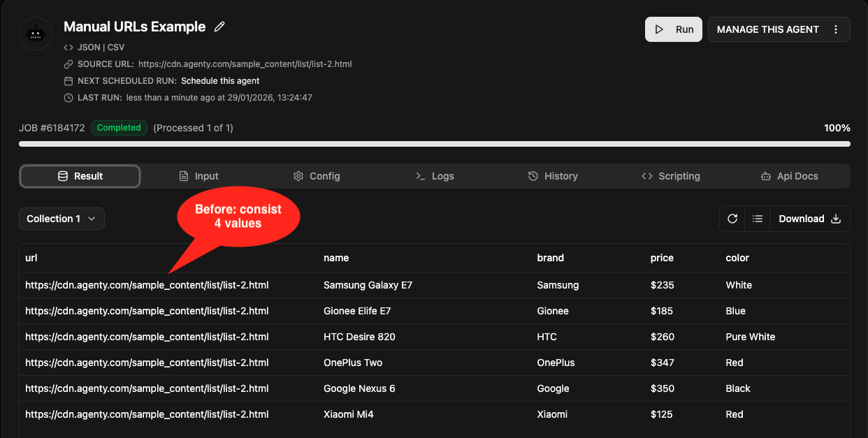Screen dimensions: 868x438
Task: Click the refresh results icon
Action: [x=732, y=219]
